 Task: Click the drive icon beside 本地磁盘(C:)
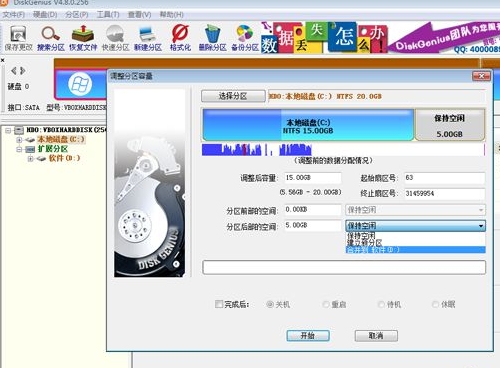coord(30,140)
